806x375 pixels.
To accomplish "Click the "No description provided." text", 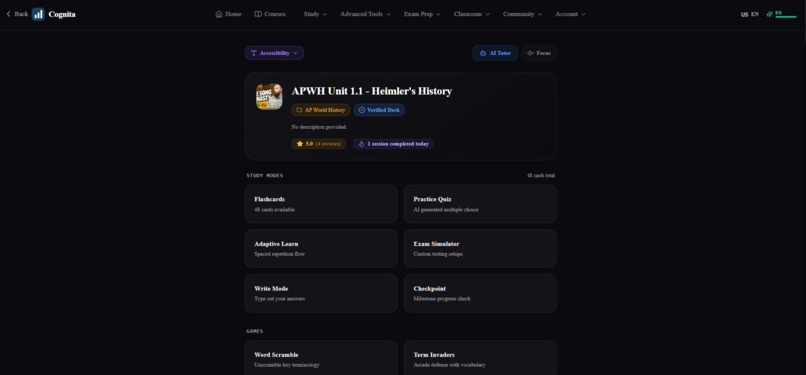I will [x=319, y=127].
